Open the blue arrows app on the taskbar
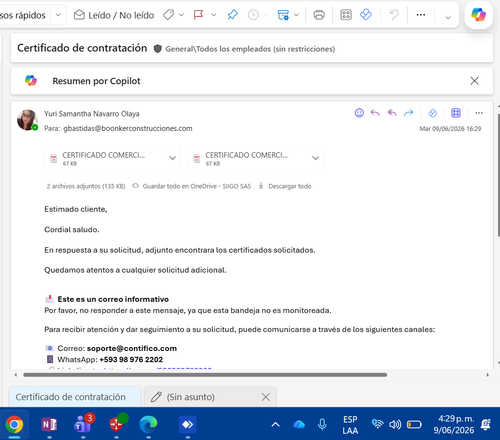 (187, 424)
